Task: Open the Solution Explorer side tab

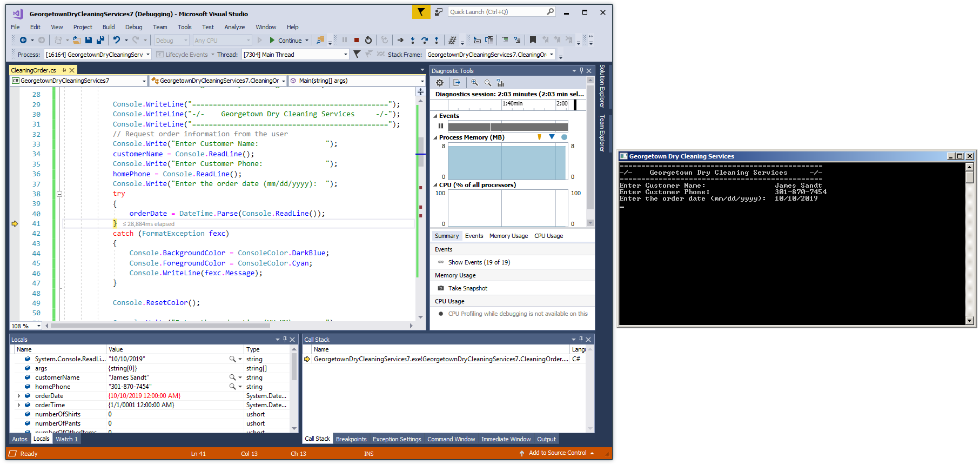Action: [x=602, y=86]
